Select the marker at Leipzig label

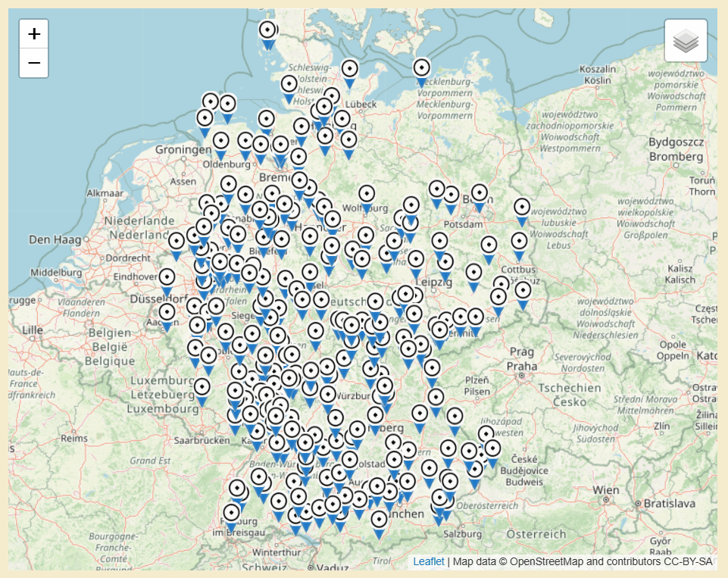coord(416,264)
